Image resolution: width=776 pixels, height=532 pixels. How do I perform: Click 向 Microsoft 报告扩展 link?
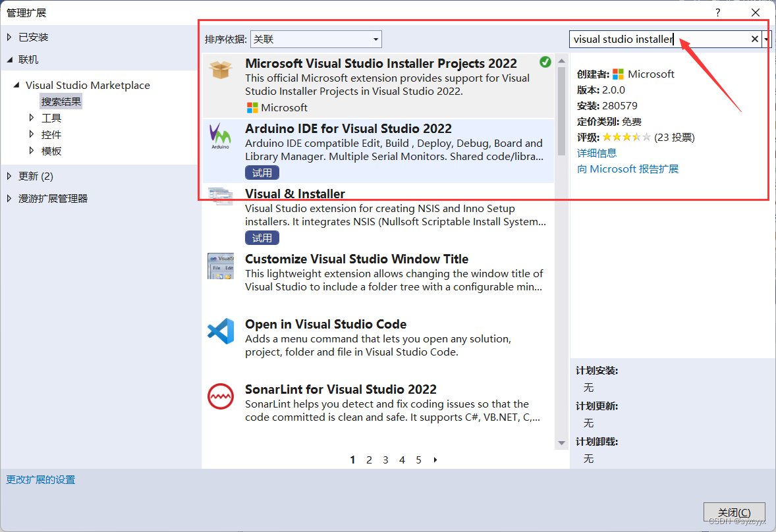628,169
